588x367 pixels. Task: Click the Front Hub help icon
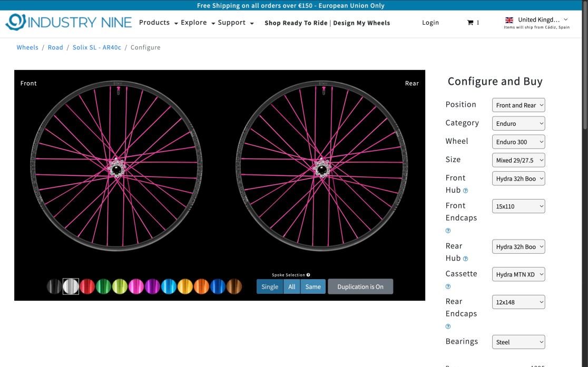(465, 191)
